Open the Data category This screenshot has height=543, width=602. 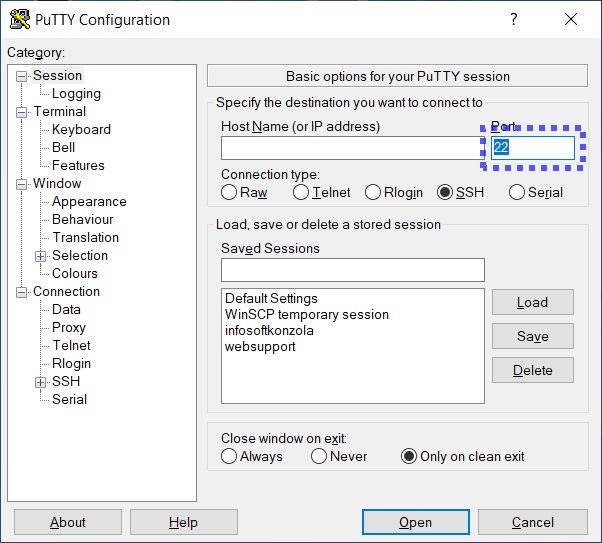tap(66, 310)
